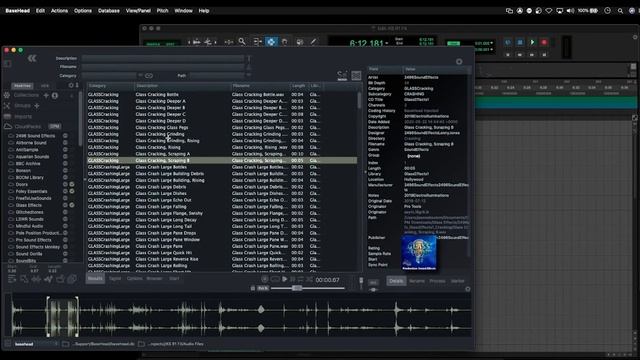Adjust the pitch slider handle
The height and width of the screenshot is (360, 640).
click(297, 288)
